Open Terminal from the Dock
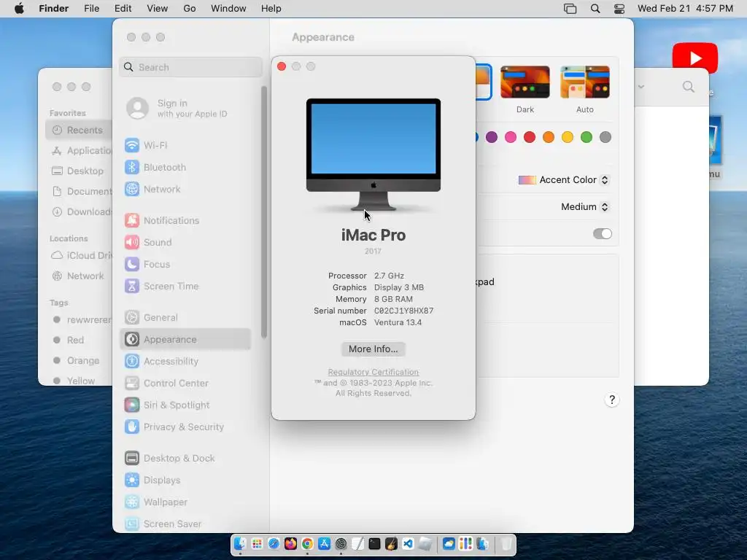The image size is (747, 560). [374, 544]
